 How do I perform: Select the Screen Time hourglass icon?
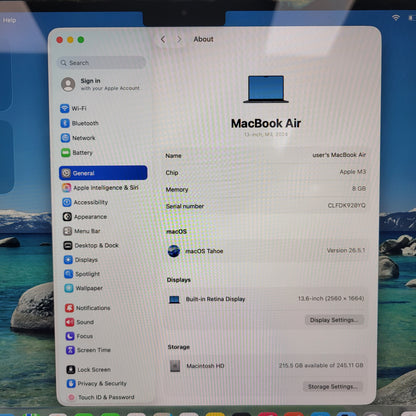[x=70, y=350]
